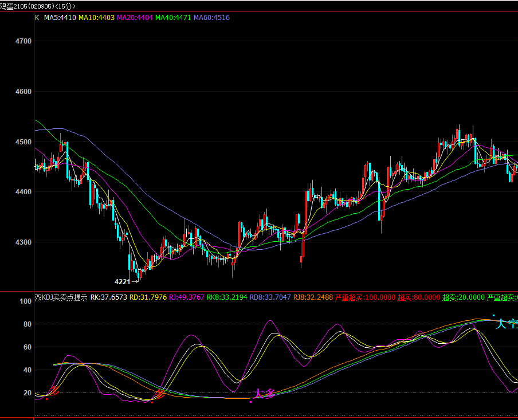Select the yellow MA10:4403 label
The width and height of the screenshot is (518, 420).
(x=96, y=18)
